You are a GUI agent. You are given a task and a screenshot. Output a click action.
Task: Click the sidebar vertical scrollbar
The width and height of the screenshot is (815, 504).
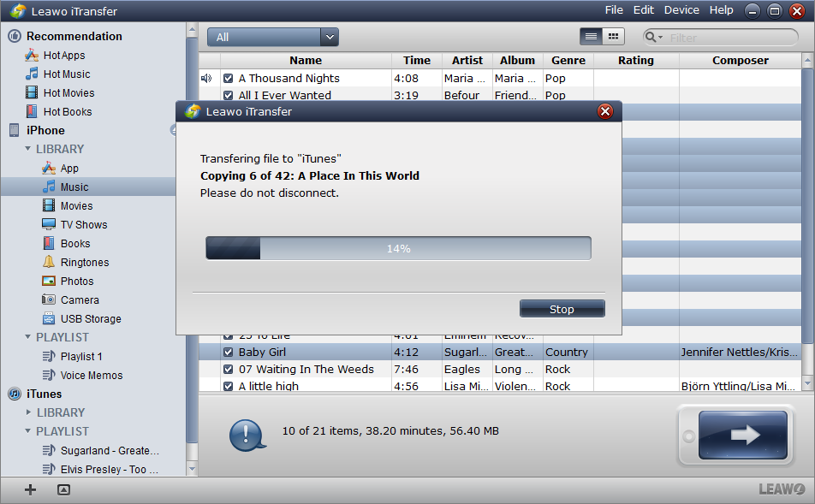point(192,239)
